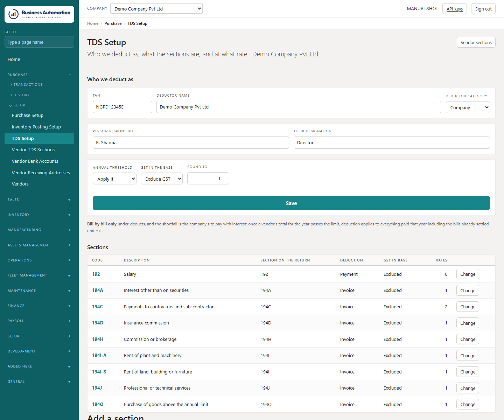Collapse the Purchase menu section
This screenshot has height=420, width=504.
39,75
